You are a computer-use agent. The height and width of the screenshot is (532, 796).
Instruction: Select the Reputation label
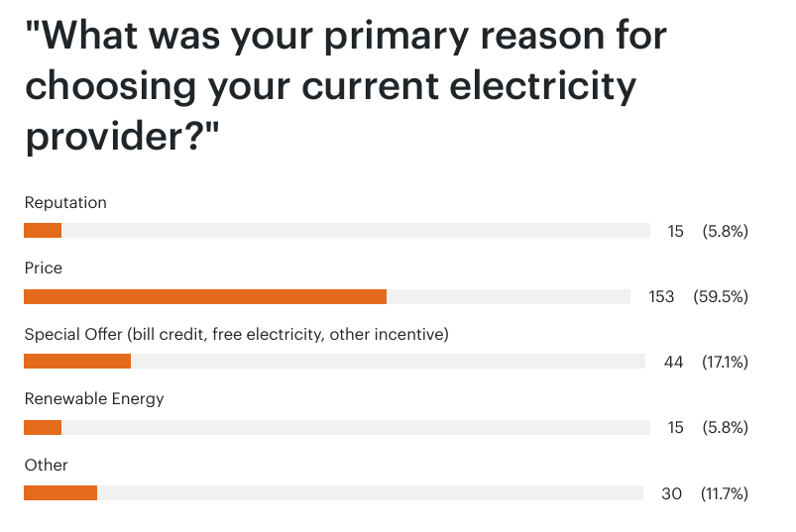pos(65,202)
